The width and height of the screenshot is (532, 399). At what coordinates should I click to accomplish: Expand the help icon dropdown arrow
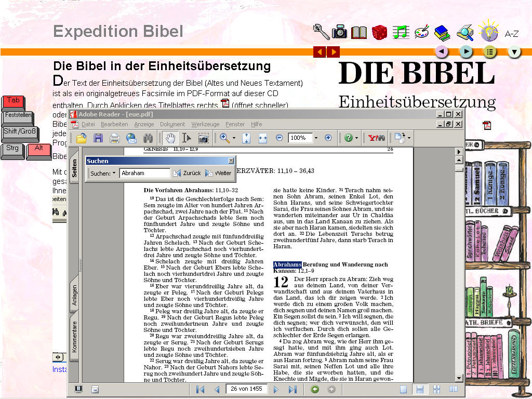coord(357,138)
